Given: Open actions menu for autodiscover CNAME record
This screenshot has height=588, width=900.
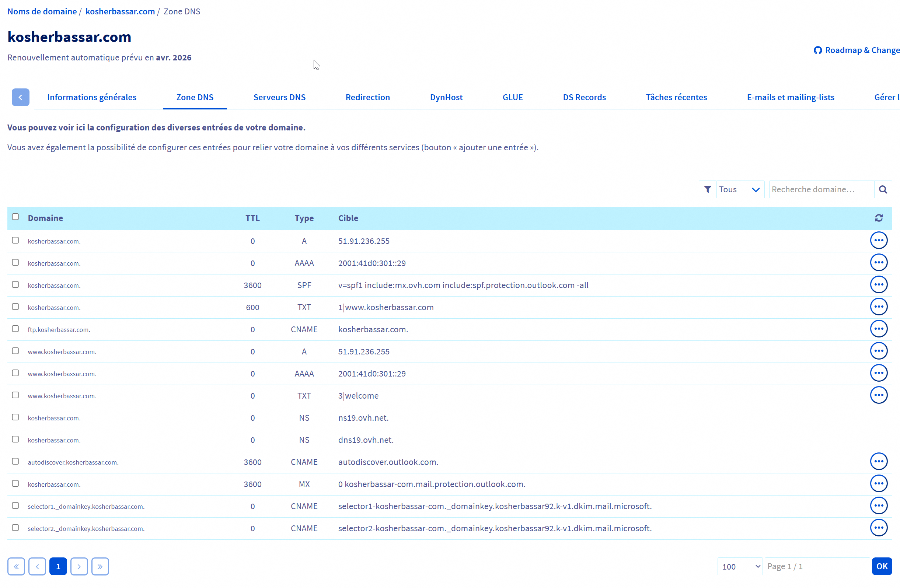Looking at the screenshot, I should 879,461.
